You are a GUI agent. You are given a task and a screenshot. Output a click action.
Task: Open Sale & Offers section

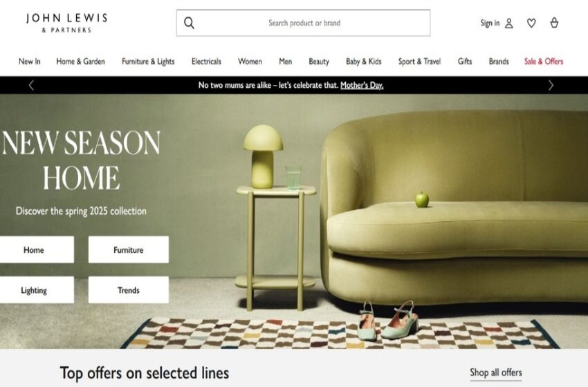[544, 62]
